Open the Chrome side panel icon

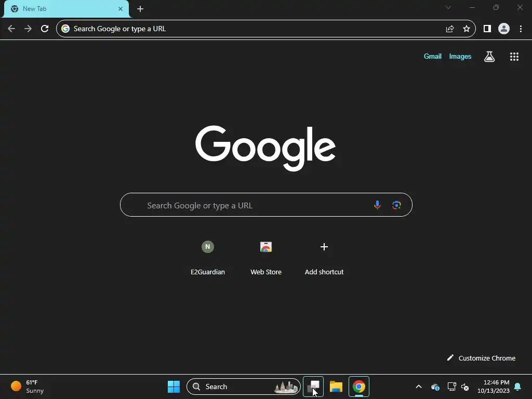pyautogui.click(x=487, y=29)
